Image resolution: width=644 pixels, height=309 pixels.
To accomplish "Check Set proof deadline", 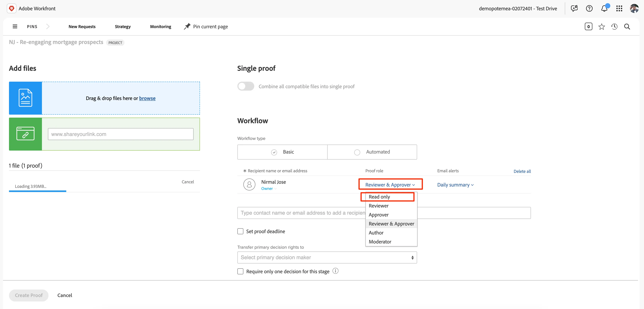I will point(240,231).
